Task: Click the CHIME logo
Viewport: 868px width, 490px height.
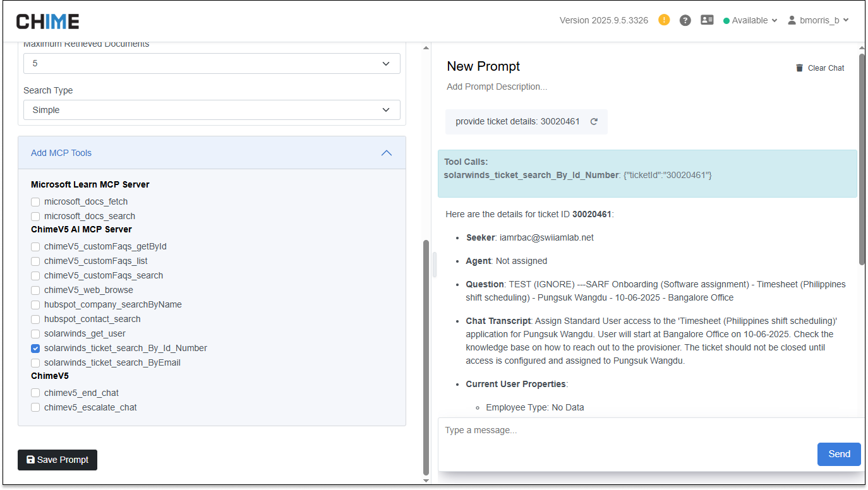Action: [48, 21]
